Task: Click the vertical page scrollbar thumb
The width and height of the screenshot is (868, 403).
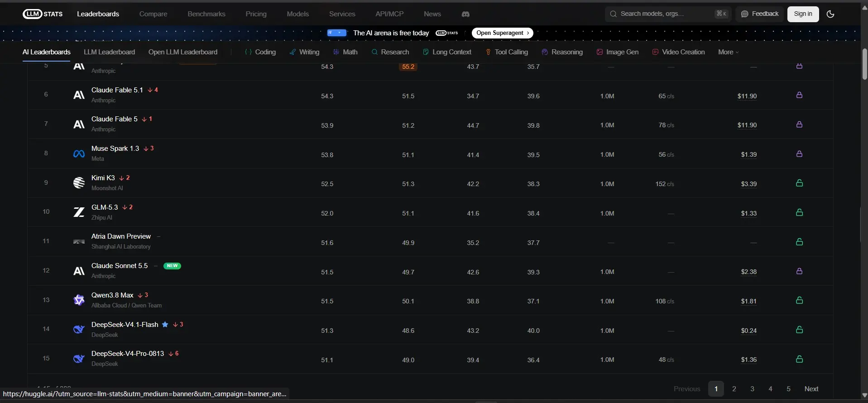Action: 864,64
